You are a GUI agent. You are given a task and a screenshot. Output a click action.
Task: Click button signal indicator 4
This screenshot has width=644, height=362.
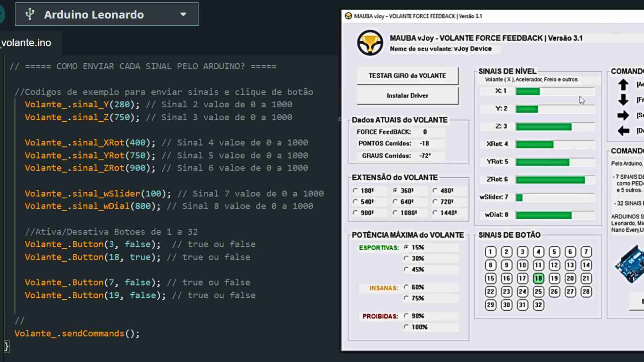click(x=538, y=252)
